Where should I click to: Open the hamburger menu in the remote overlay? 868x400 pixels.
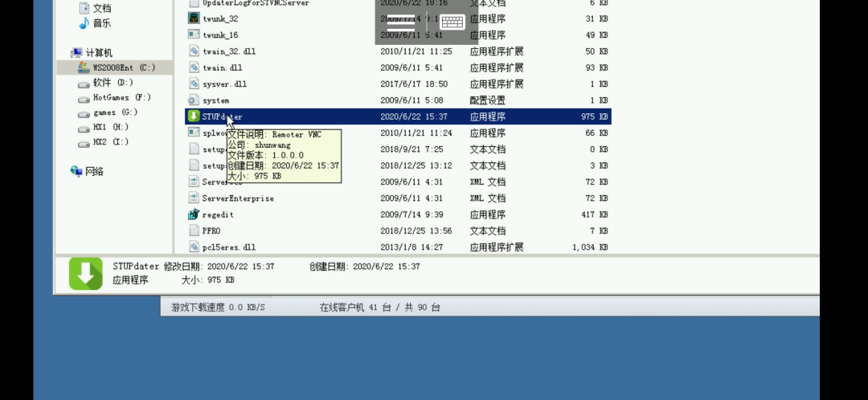click(x=401, y=22)
